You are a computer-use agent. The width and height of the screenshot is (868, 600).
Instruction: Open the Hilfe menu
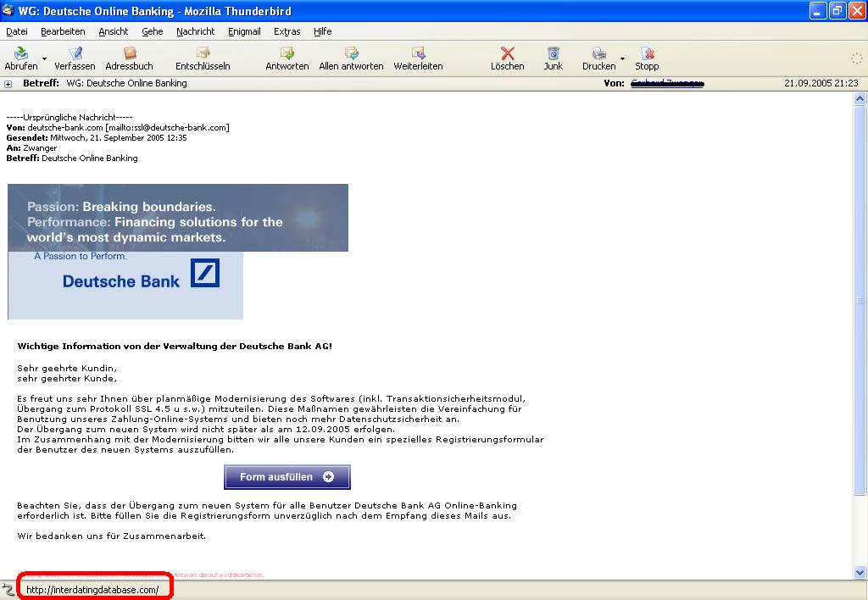(x=323, y=31)
